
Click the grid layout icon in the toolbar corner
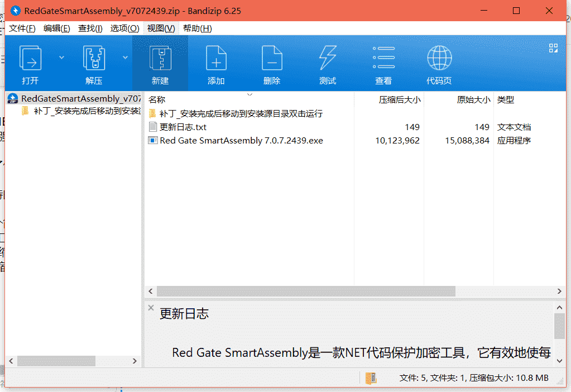[553, 48]
